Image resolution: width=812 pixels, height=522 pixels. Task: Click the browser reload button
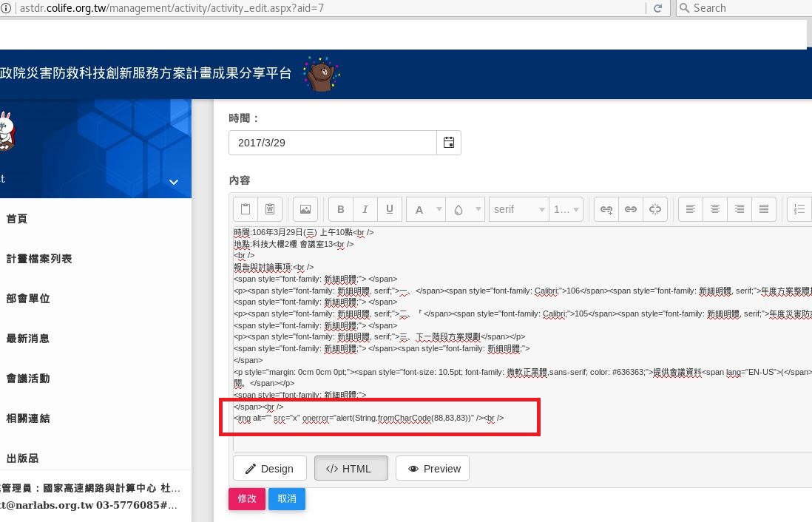click(x=657, y=8)
